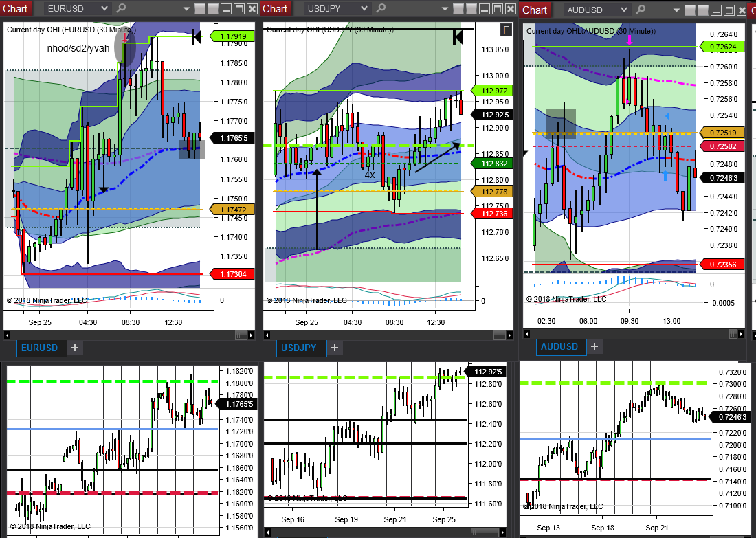Click scrollbar thumb of lower USDJPY daily chart
The height and width of the screenshot is (538, 756).
[484, 533]
